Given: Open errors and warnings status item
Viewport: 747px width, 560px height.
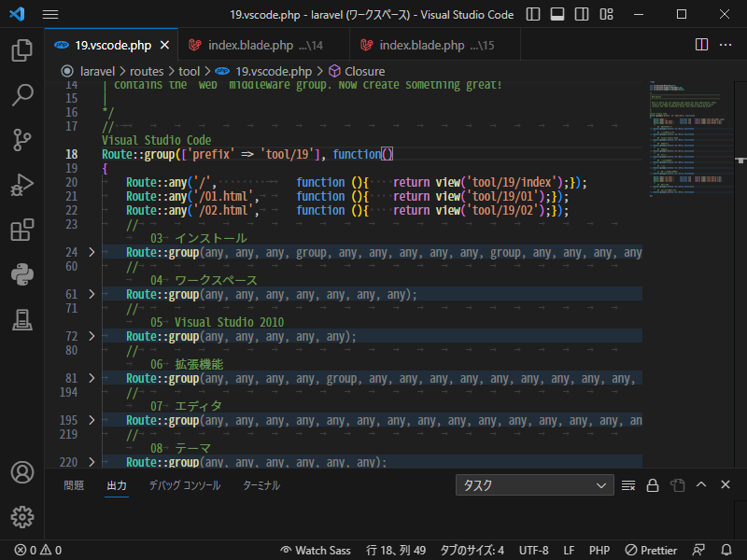Looking at the screenshot, I should pos(38,551).
